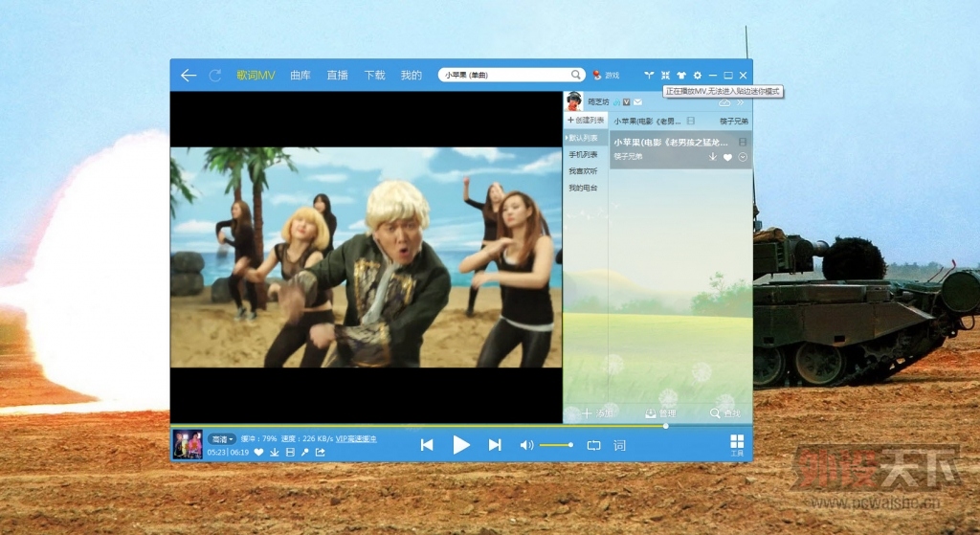Open the 直播 tab
Screen dimensions: 980x535
(x=337, y=75)
